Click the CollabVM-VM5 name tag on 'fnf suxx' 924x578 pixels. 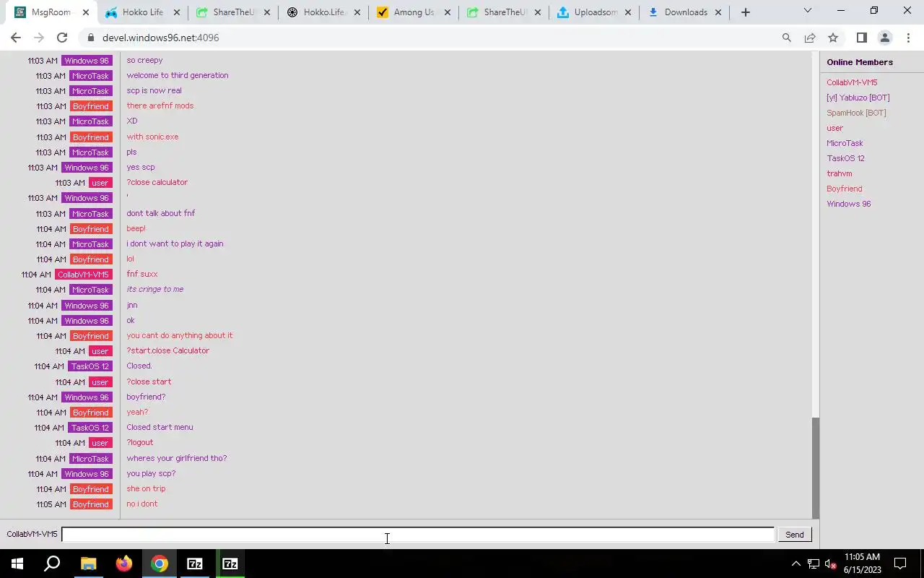83,275
